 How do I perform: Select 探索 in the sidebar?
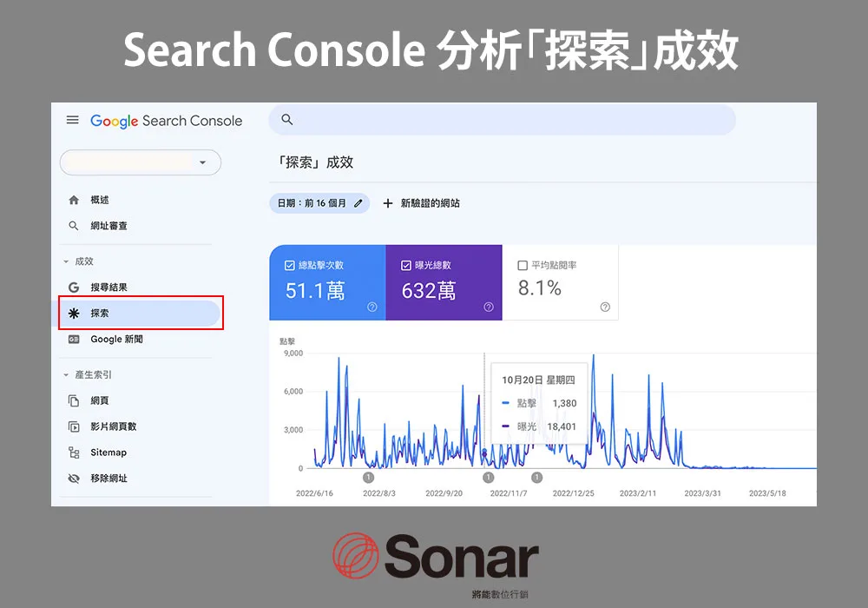pyautogui.click(x=140, y=314)
